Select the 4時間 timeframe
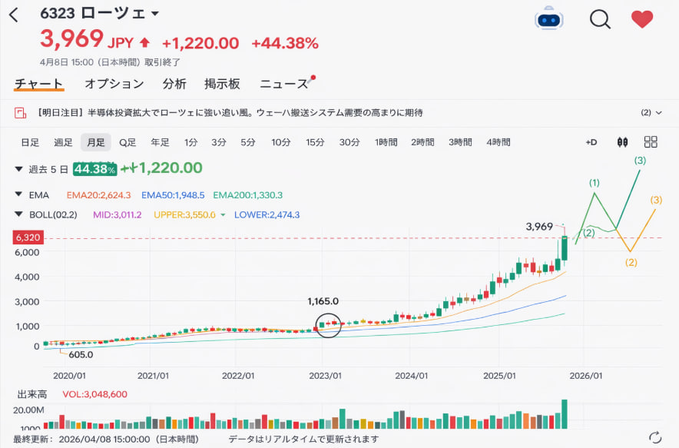679x448 pixels. (x=498, y=142)
